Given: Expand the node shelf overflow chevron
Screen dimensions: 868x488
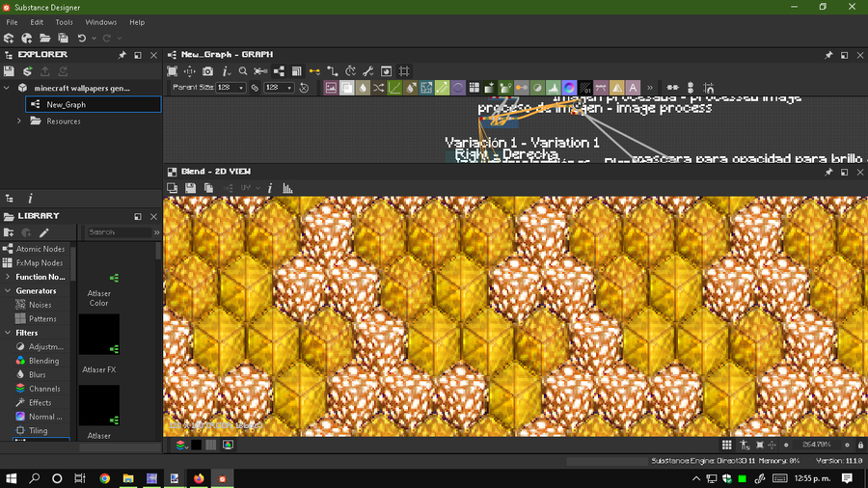Looking at the screenshot, I should [650, 88].
